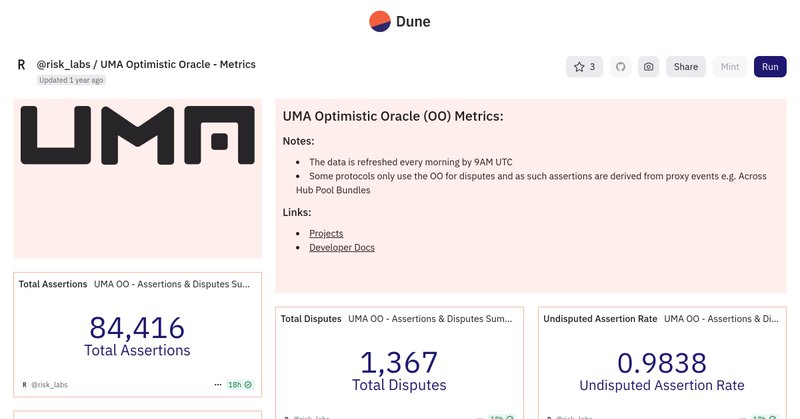Open the Developer Docs link

342,248
